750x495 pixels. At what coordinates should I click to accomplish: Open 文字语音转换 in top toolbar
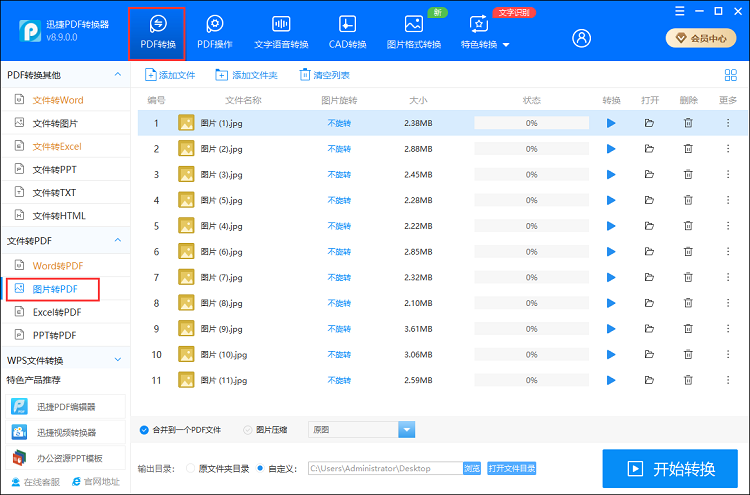click(x=281, y=32)
